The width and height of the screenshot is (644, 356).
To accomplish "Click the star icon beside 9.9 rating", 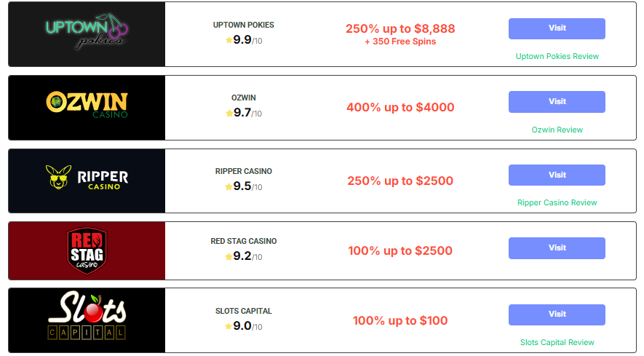I will pyautogui.click(x=228, y=40).
